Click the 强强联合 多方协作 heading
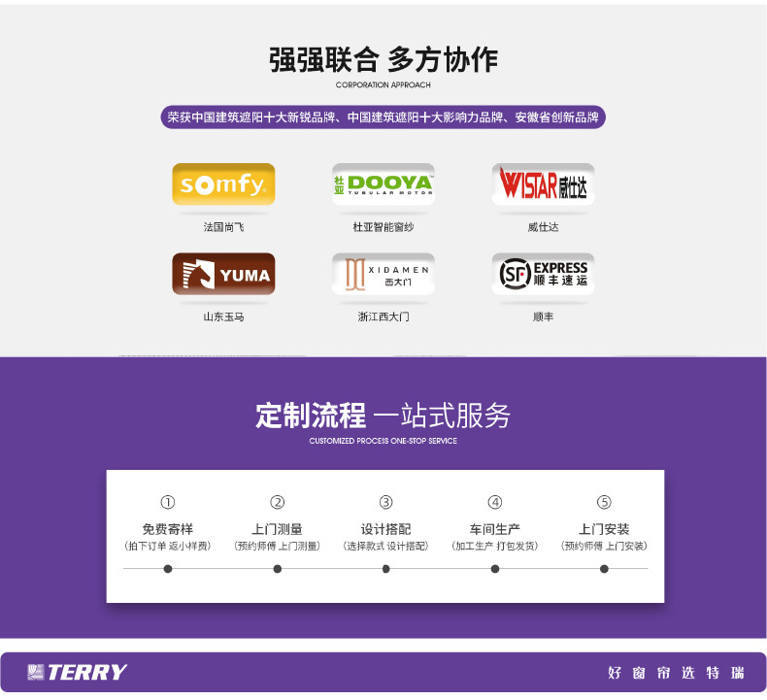This screenshot has height=700, width=767. tap(383, 59)
